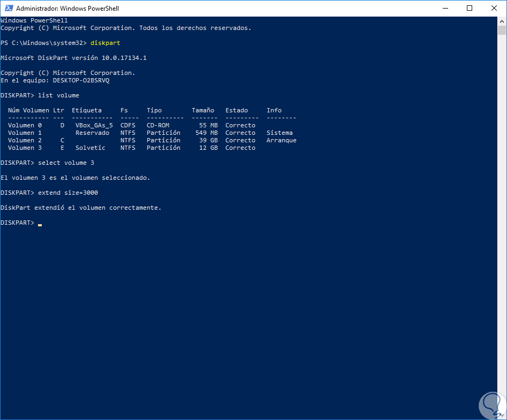Image resolution: width=507 pixels, height=420 pixels.
Task: Click the PowerShell icon in the title bar
Action: pyautogui.click(x=9, y=8)
